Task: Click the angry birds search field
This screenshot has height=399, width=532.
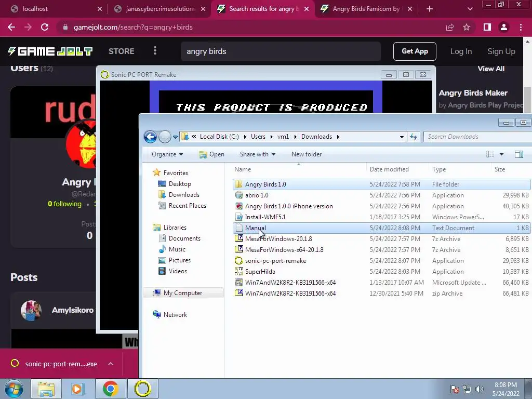Action: (281, 51)
